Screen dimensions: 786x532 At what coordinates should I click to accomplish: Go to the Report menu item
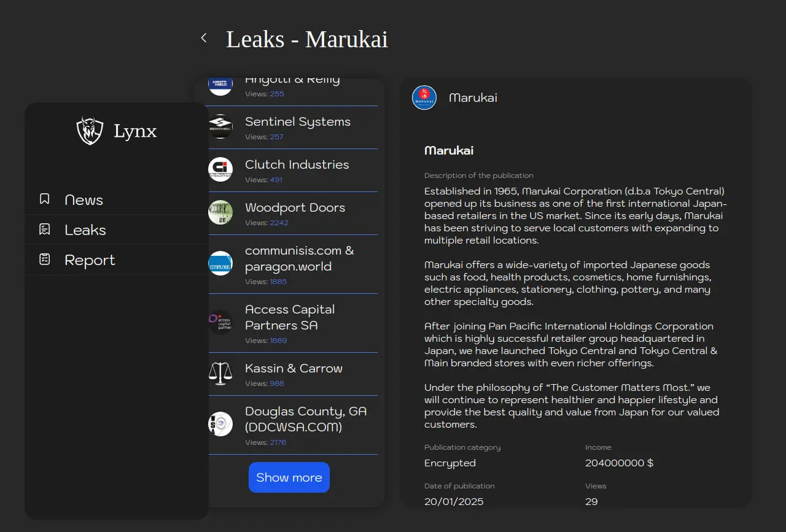point(90,260)
